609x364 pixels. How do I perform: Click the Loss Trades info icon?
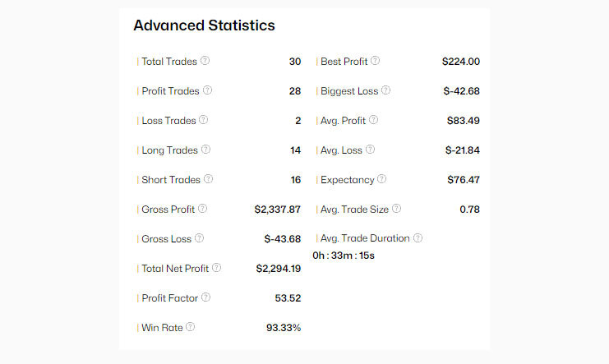point(204,120)
